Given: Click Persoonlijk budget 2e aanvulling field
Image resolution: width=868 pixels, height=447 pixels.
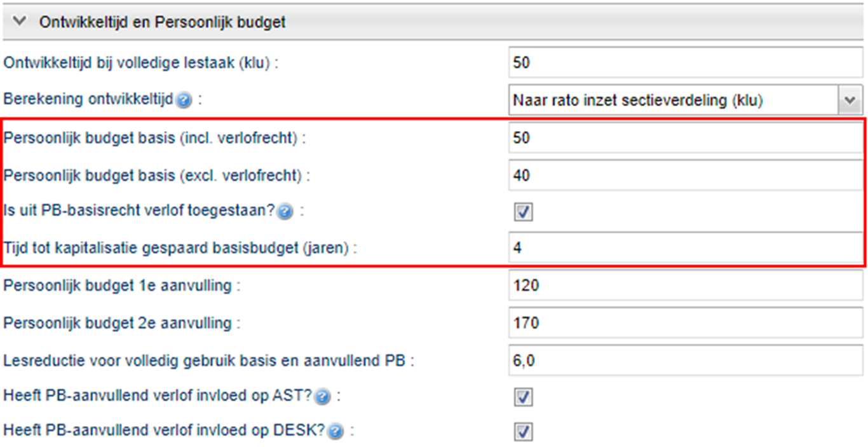Looking at the screenshot, I should tap(685, 323).
